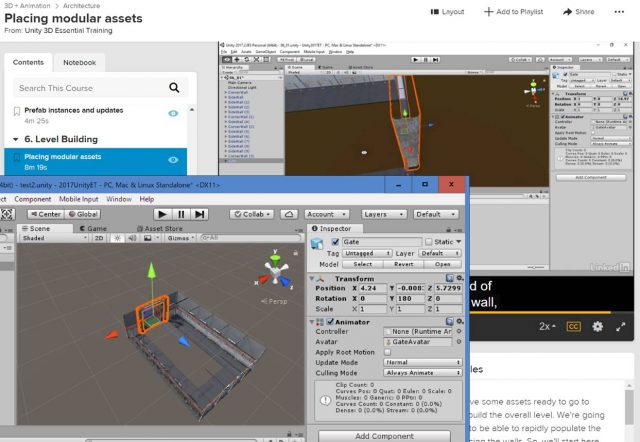Collapse the 6. Level Building section
640x442 pixels.
16,140
